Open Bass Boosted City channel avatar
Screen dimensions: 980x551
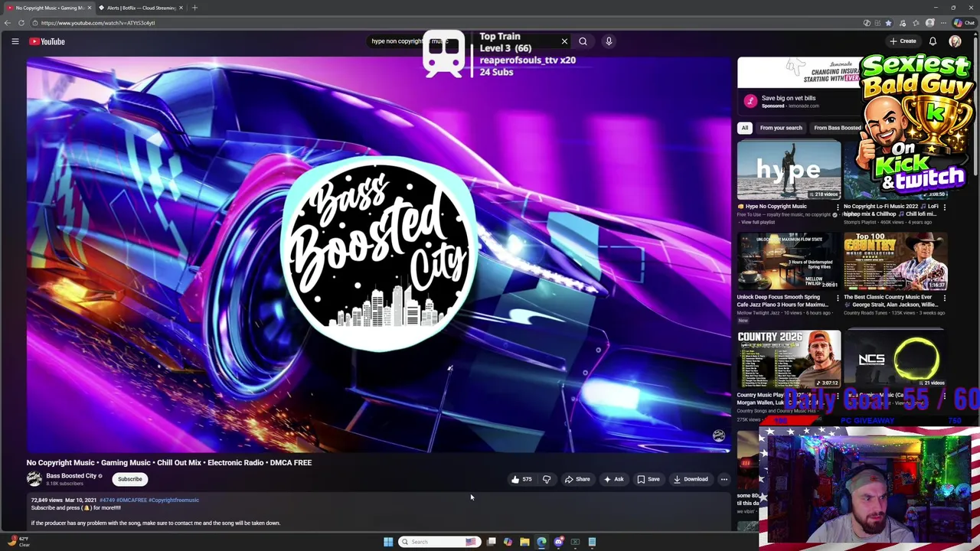[34, 479]
